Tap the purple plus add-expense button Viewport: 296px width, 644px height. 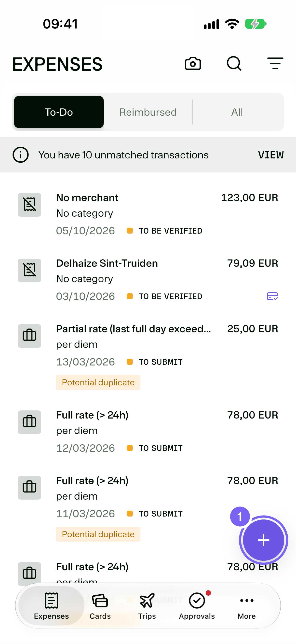tap(263, 540)
